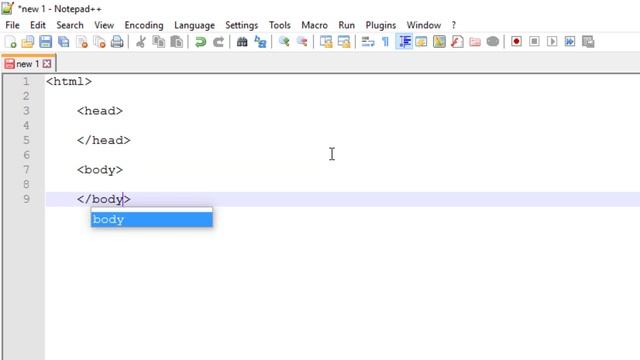This screenshot has width=640, height=360.
Task: Zoom out with the magnifier minus icon
Action: pyautogui.click(x=302, y=42)
